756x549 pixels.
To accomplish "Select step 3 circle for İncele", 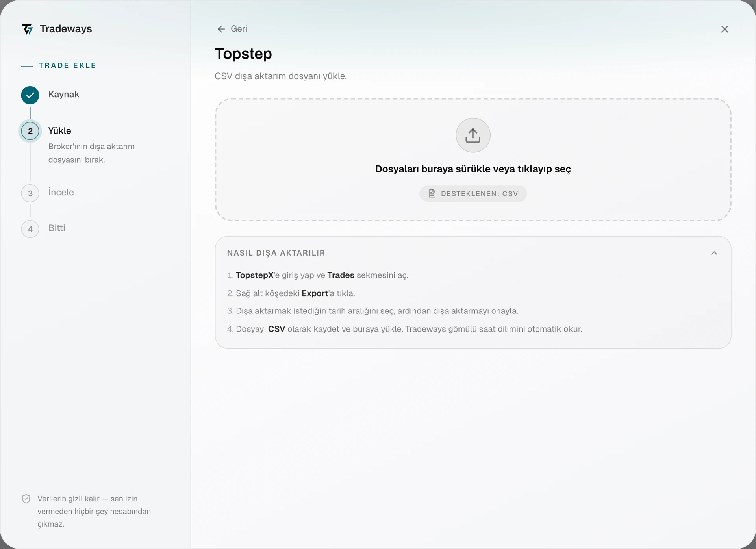I will coord(30,193).
